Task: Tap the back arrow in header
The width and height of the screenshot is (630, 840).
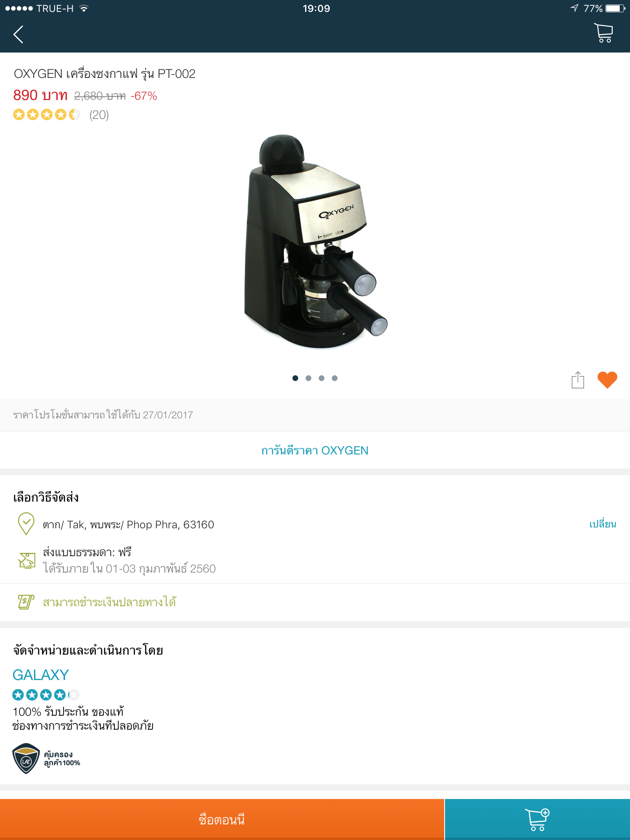Action: [x=18, y=34]
